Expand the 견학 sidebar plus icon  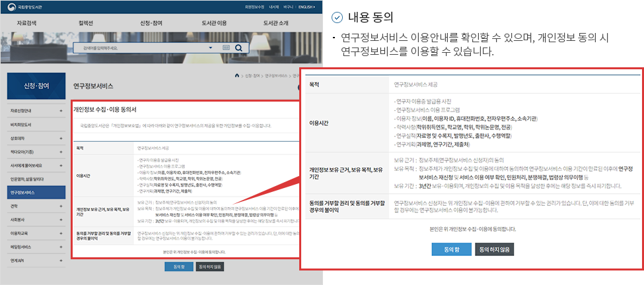[x=61, y=206]
